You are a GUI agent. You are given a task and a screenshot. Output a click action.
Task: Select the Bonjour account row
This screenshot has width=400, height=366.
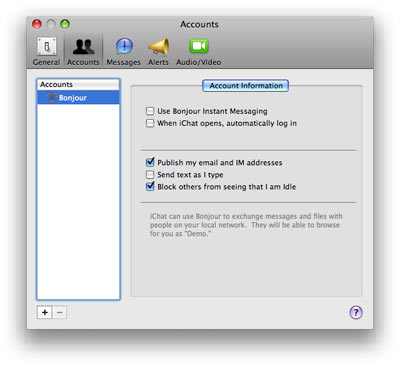coord(78,98)
